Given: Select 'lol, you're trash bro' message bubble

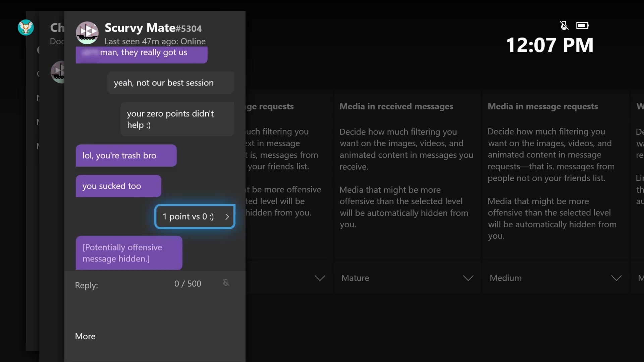Looking at the screenshot, I should 126,156.
